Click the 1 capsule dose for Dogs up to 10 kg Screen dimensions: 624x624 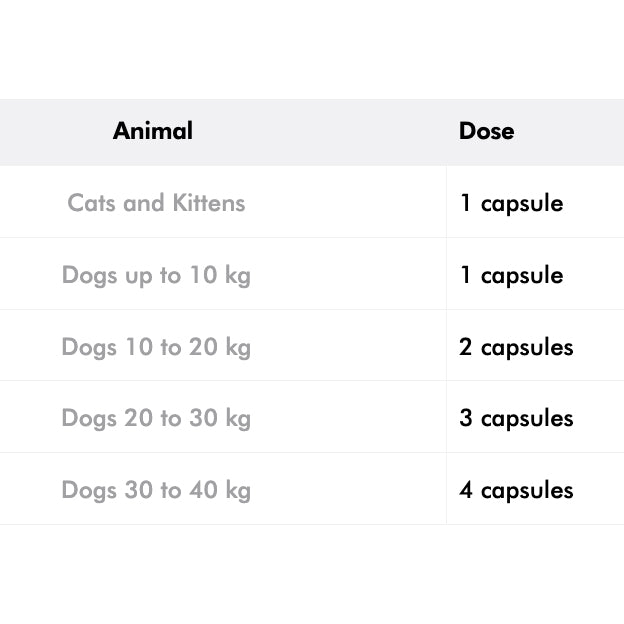pos(511,275)
